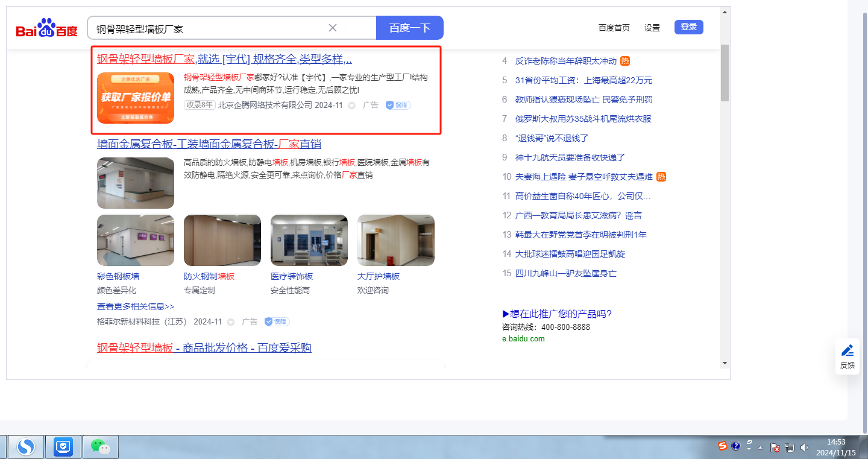Open hot search 韩最大在野党党首李在明被判刑1年
This screenshot has height=459, width=868.
click(x=581, y=235)
